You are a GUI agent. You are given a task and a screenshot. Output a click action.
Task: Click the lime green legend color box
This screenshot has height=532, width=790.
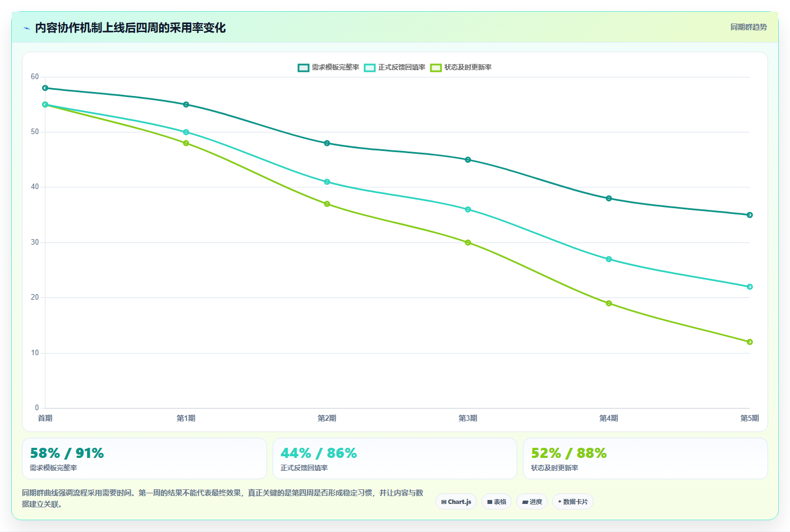436,67
